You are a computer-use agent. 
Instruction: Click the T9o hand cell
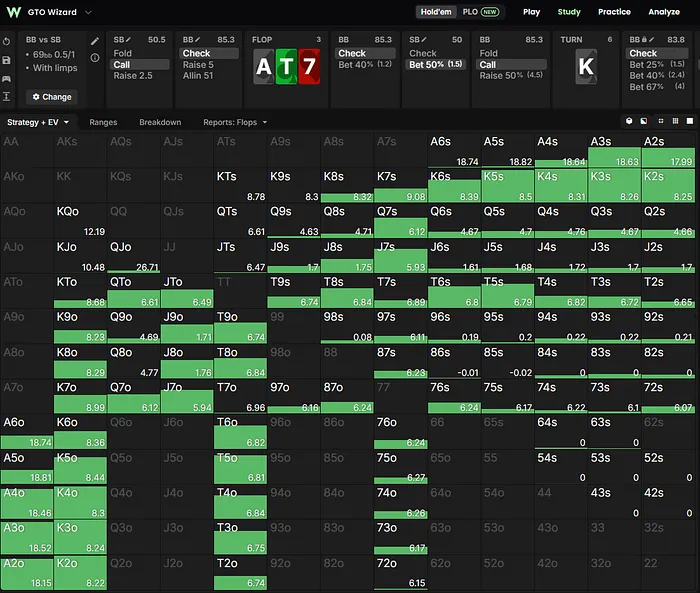240,326
